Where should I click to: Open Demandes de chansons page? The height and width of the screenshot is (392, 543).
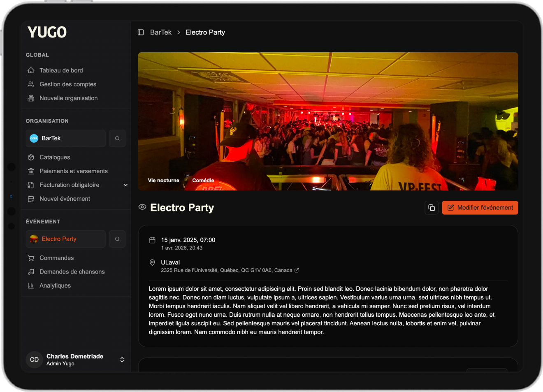pyautogui.click(x=72, y=272)
